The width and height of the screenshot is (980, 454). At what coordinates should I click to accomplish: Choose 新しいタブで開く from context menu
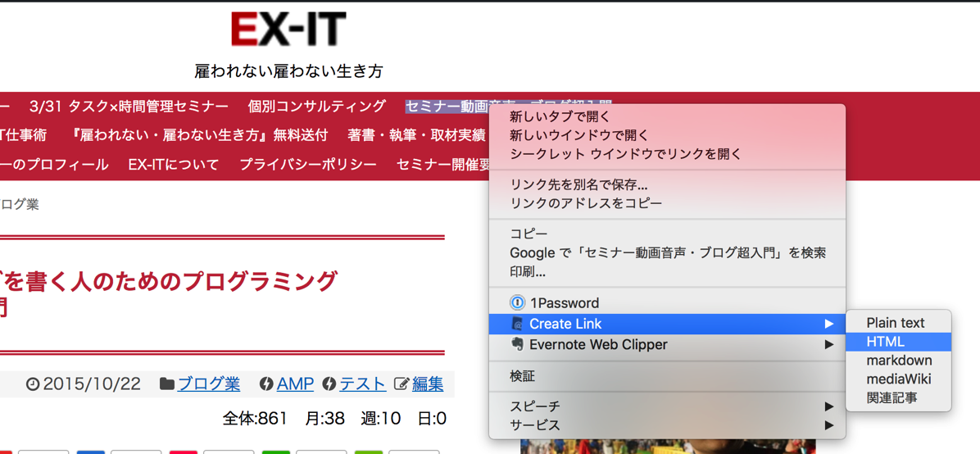pyautogui.click(x=667, y=116)
